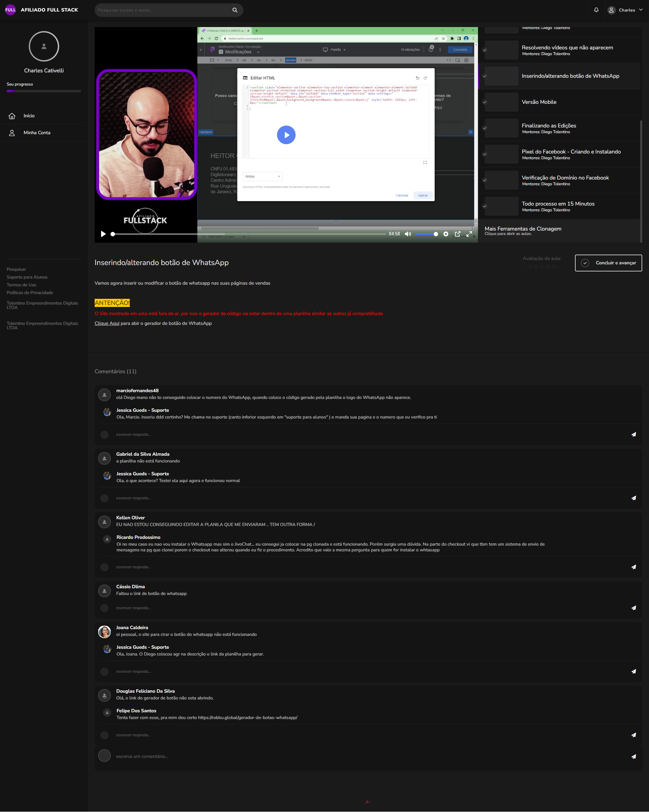This screenshot has height=812, width=649.
Task: Open lesson Pixel do Facebook - Criando e Instalando
Action: 571,152
